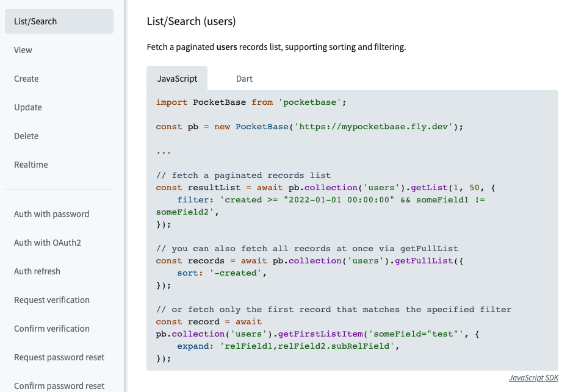Click the 'someField2' code line
The width and height of the screenshot is (573, 392).
pyautogui.click(x=187, y=212)
